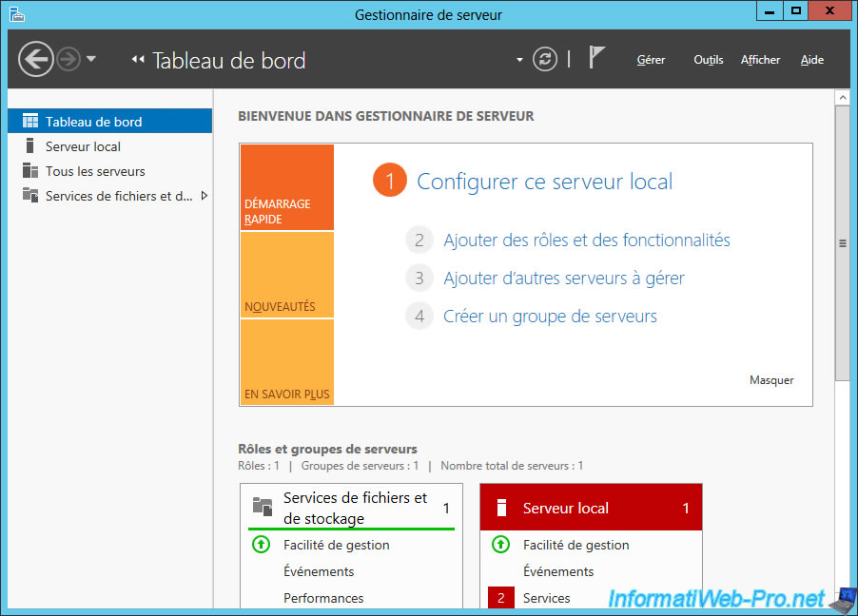Select Serveur local in sidebar
The width and height of the screenshot is (858, 616).
click(110, 146)
